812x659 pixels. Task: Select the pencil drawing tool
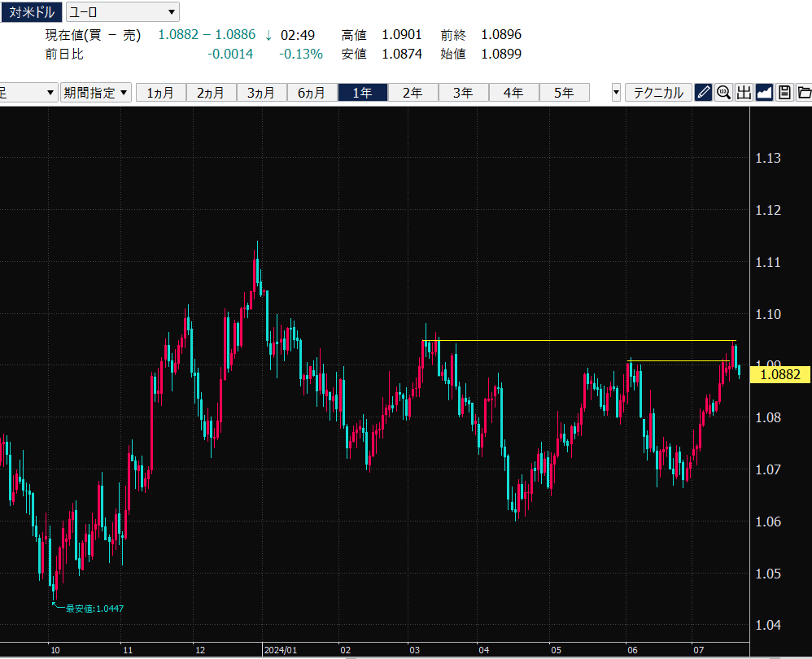(x=704, y=93)
